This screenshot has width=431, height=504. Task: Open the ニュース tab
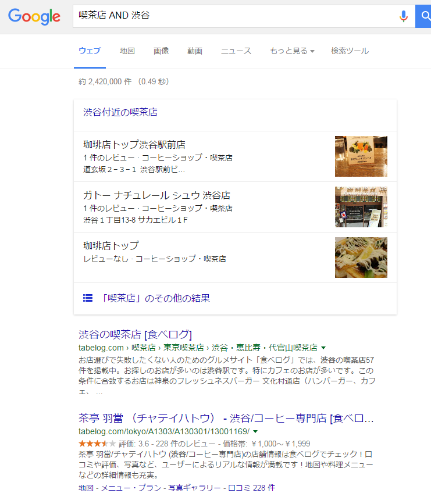click(x=236, y=51)
